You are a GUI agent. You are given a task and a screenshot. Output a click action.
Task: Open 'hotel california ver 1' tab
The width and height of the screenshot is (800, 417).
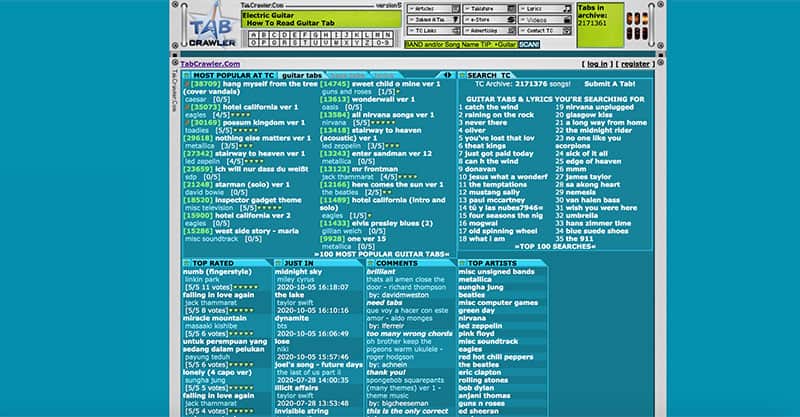click(x=260, y=107)
